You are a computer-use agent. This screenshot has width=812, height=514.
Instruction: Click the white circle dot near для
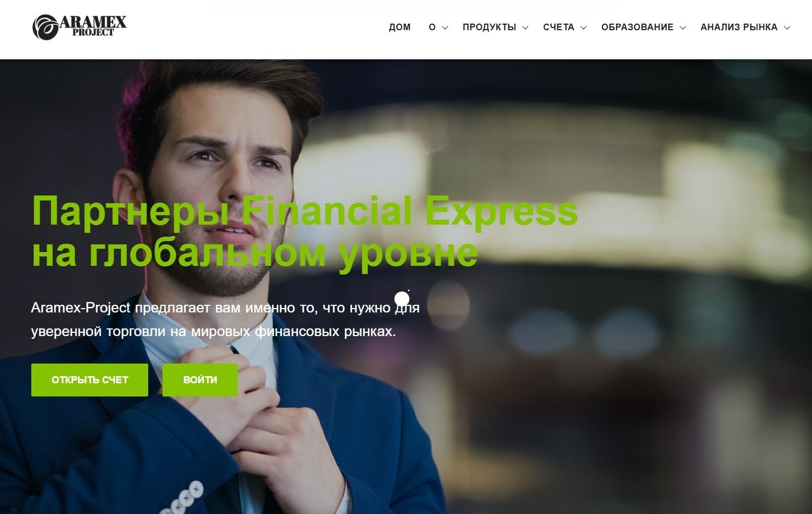coord(402,299)
